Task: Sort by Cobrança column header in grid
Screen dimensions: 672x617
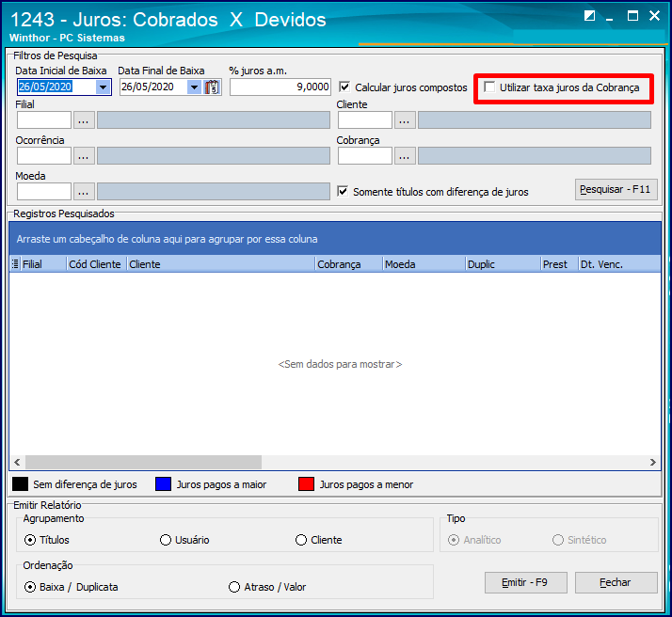Action: coord(349,264)
